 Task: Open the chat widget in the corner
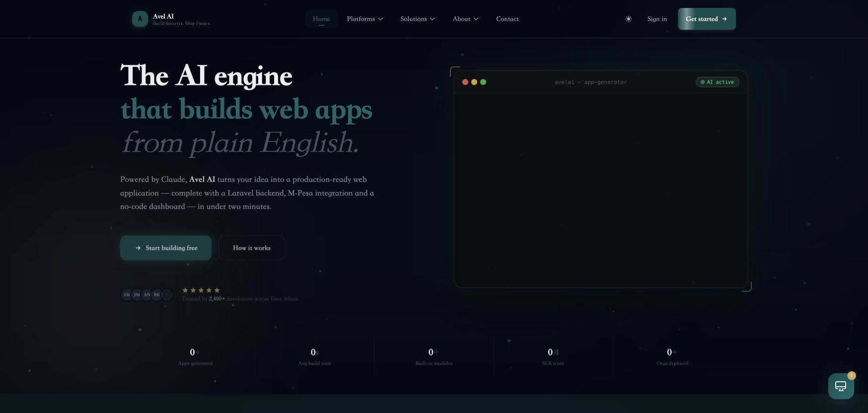point(841,386)
